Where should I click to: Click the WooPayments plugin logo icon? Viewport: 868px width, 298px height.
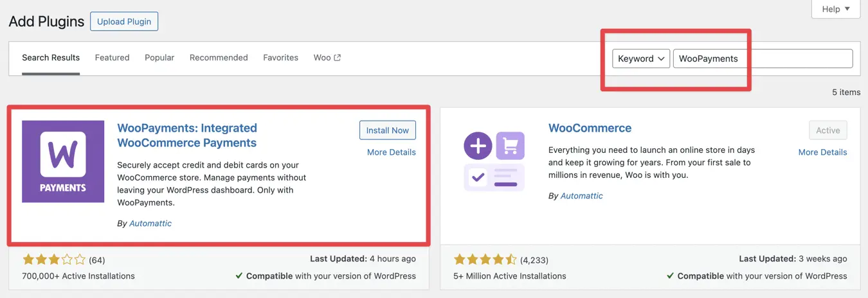point(63,161)
